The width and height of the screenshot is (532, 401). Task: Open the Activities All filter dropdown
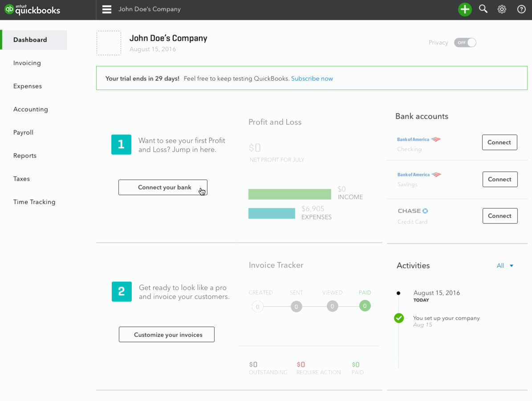[x=505, y=266]
